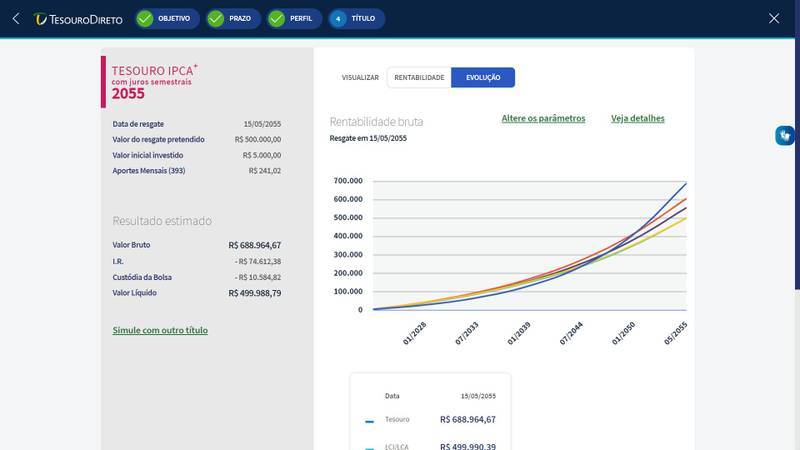Click the 07/2033 axis label on chart
This screenshot has height=450, width=800.
pyautogui.click(x=466, y=334)
